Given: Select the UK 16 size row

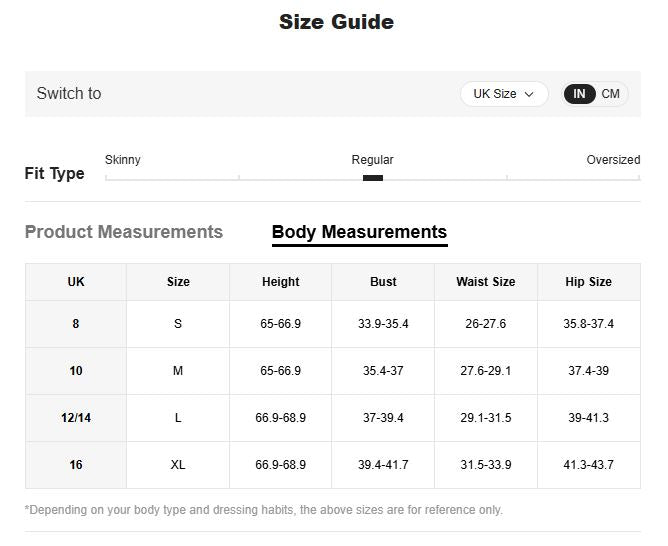Looking at the screenshot, I should click(76, 465).
